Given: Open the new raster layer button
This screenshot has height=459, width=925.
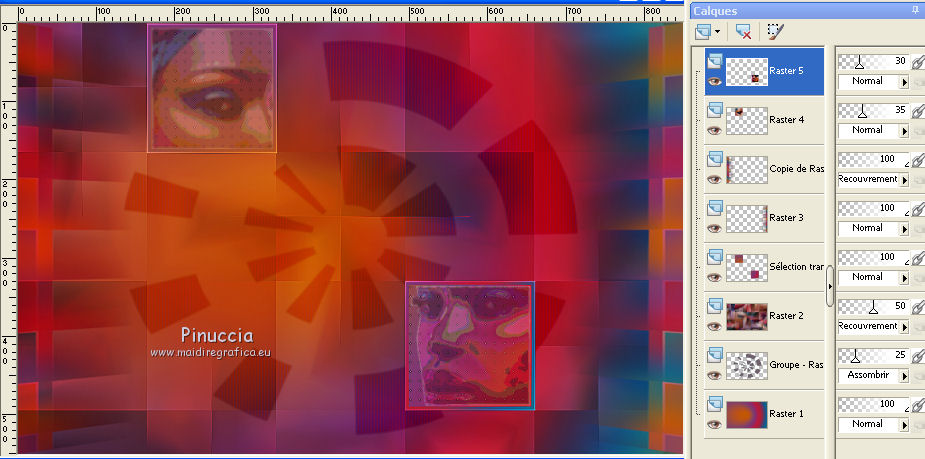Looking at the screenshot, I should (x=703, y=31).
